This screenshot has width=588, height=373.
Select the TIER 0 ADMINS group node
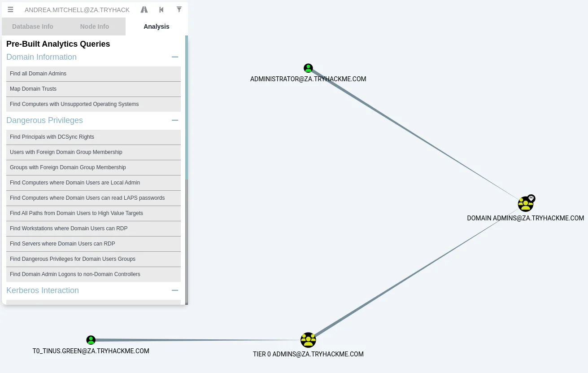[308, 340]
